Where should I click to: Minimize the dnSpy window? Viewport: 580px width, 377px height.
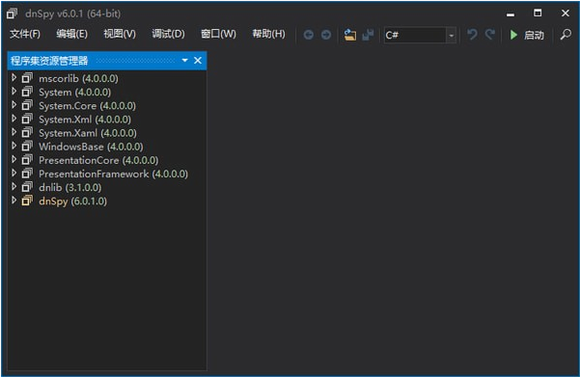[510, 14]
